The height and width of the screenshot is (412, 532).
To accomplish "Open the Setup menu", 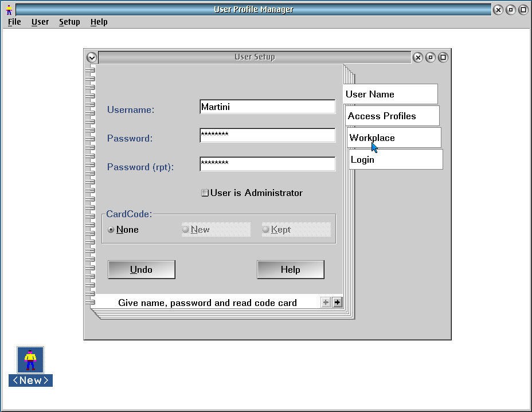I will point(69,22).
